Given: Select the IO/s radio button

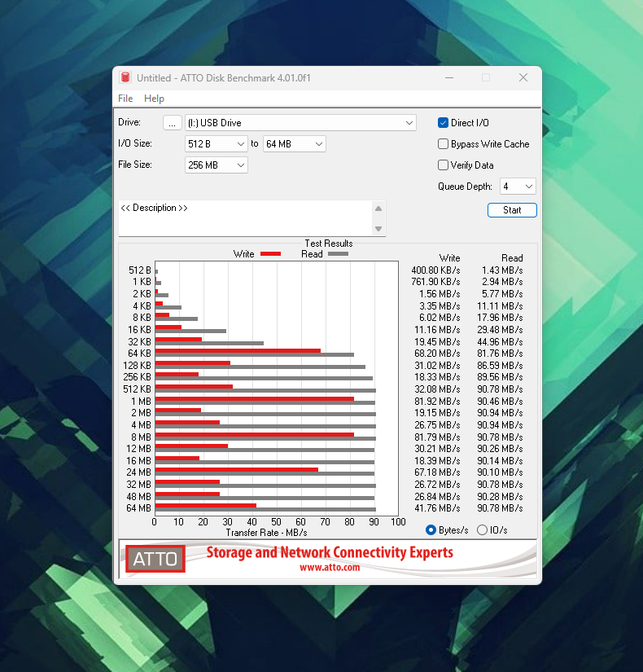Looking at the screenshot, I should coord(482,530).
